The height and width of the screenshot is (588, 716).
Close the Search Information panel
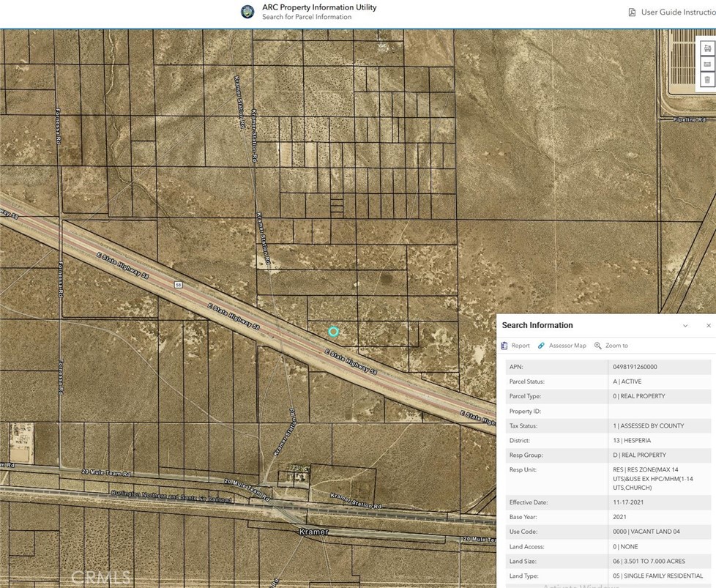pyautogui.click(x=708, y=326)
